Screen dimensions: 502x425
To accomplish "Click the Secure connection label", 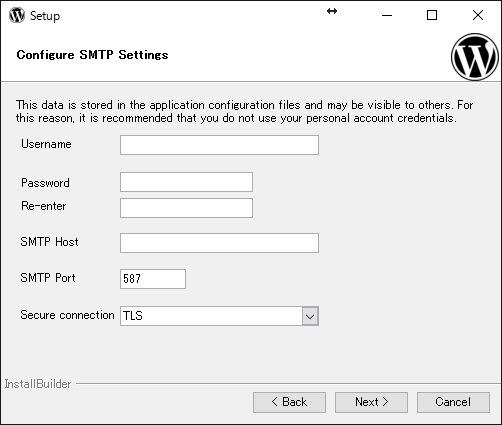I will [67, 315].
